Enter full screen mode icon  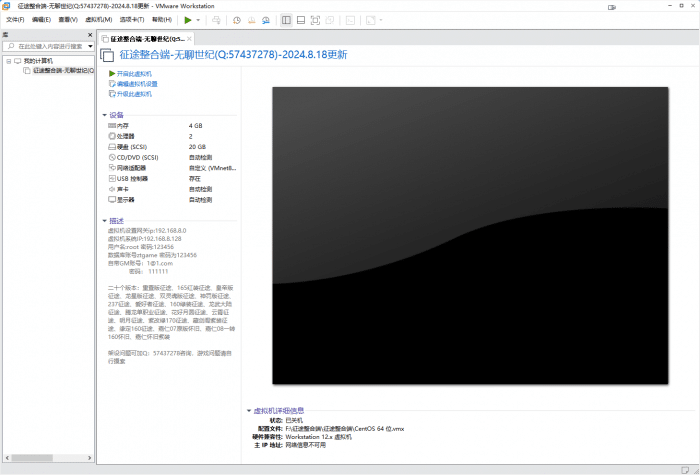click(316, 19)
